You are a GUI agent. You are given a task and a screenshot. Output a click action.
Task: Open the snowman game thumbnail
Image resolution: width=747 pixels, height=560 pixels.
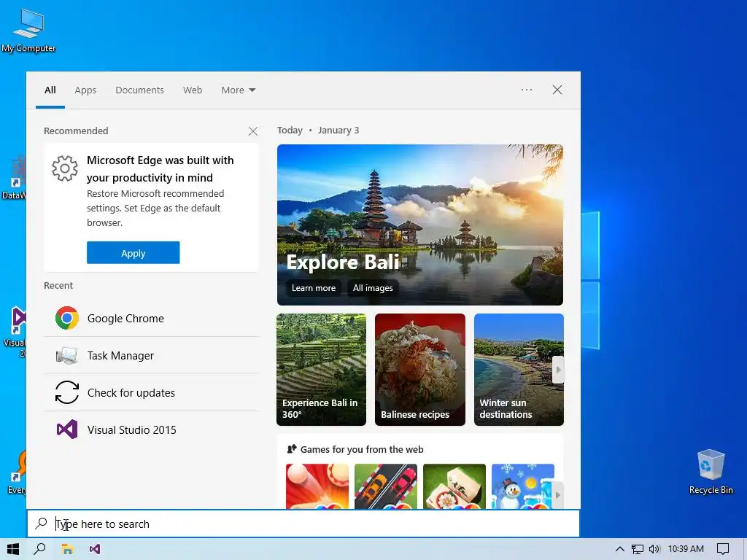tap(523, 486)
